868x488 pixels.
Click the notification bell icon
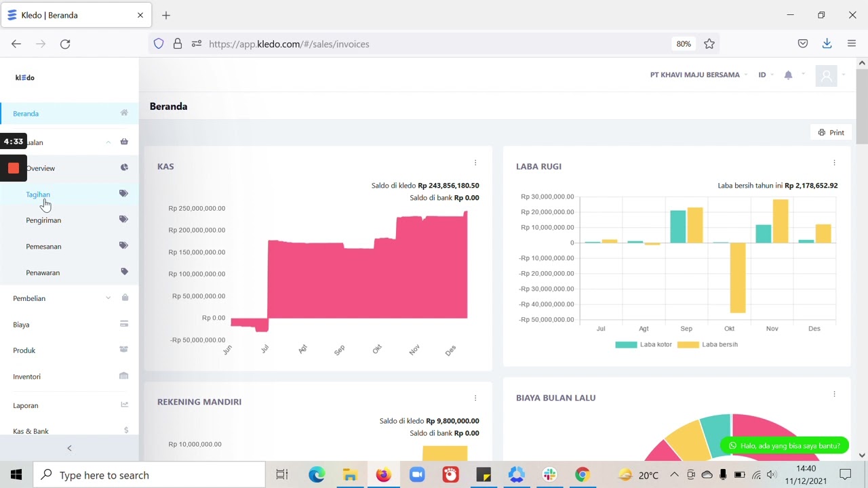pyautogui.click(x=788, y=75)
